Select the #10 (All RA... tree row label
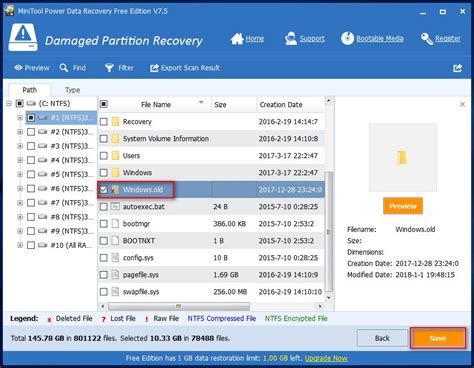Viewport: 474px width, 368px height. coord(71,245)
